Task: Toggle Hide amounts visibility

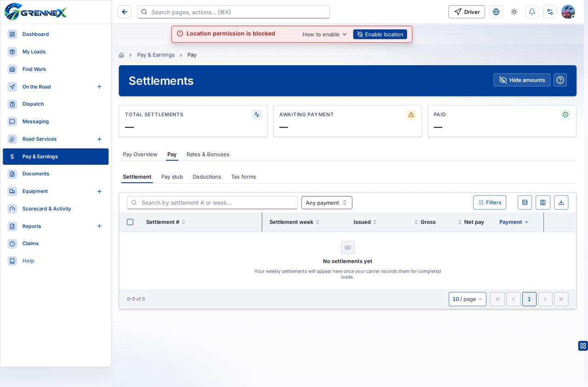Action: [x=522, y=80]
